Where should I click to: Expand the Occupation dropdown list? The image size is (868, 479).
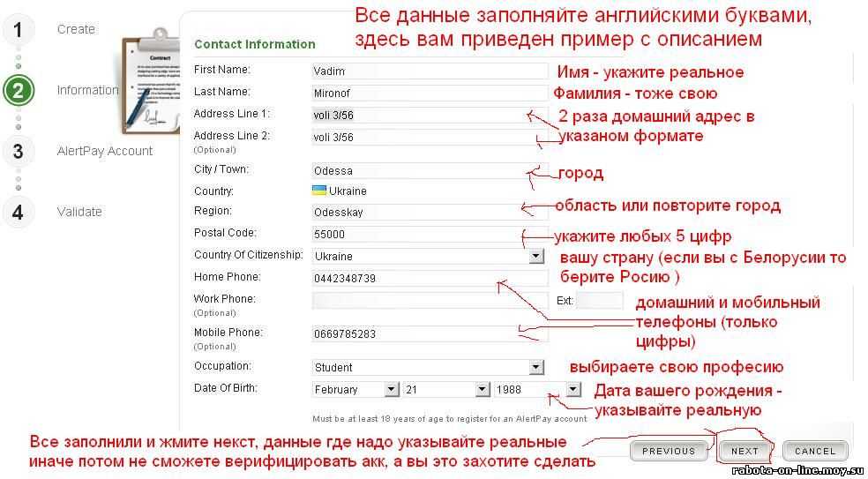click(x=536, y=367)
